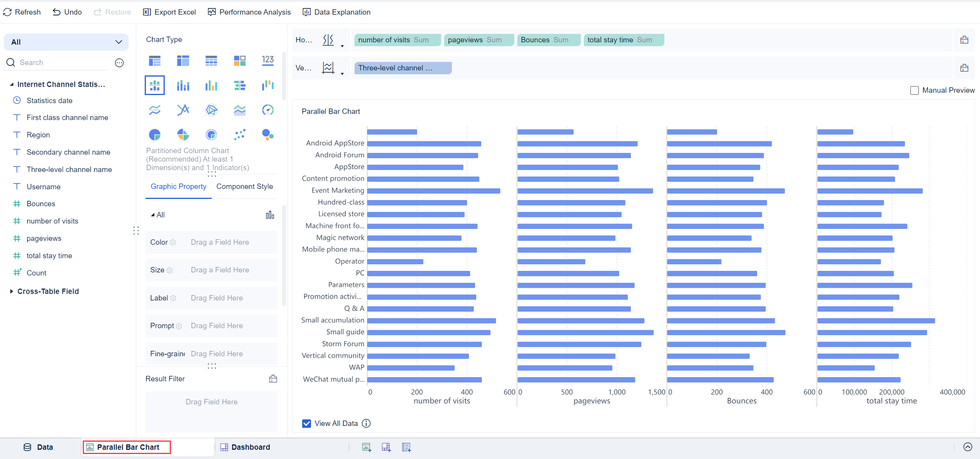The height and width of the screenshot is (459, 980).
Task: Select the pie chart type icon
Action: [154, 135]
